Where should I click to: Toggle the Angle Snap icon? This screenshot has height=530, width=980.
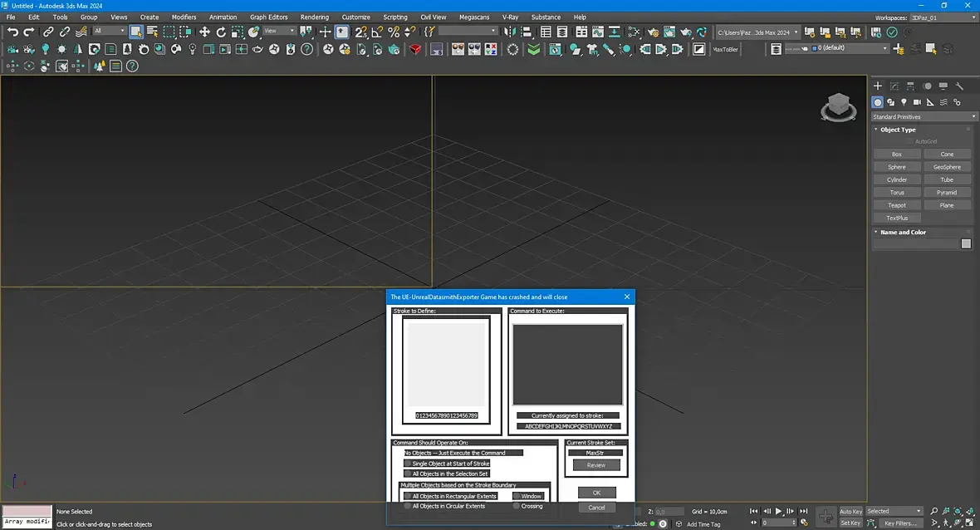click(x=378, y=32)
